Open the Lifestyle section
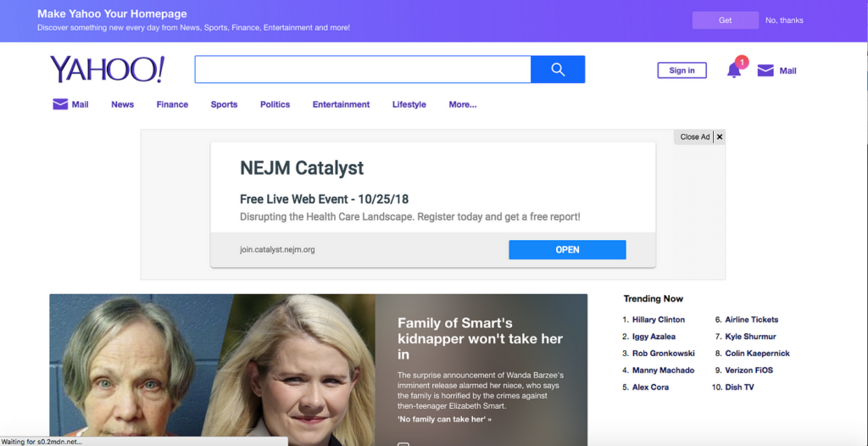 click(409, 104)
